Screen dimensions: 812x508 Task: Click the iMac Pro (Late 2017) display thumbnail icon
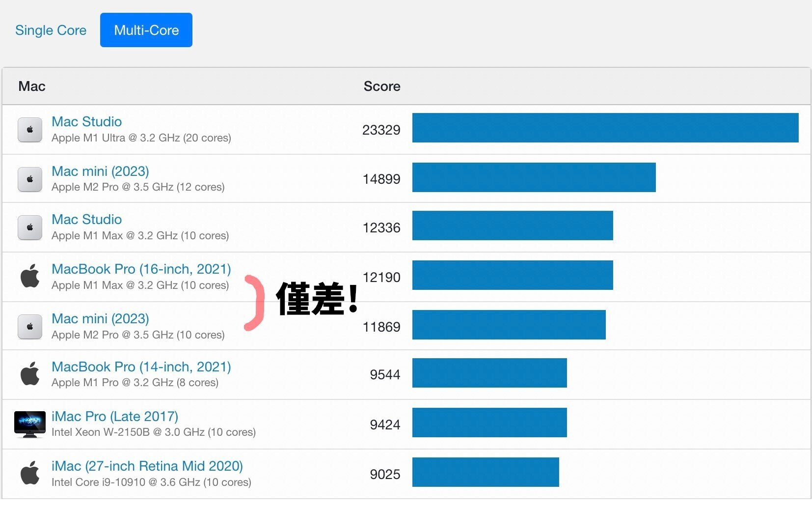(29, 423)
